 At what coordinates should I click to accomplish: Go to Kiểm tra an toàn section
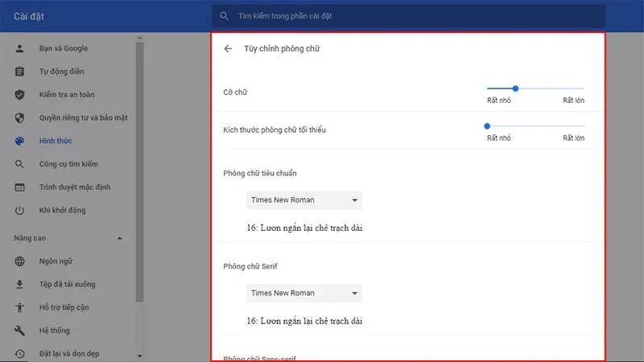click(67, 94)
